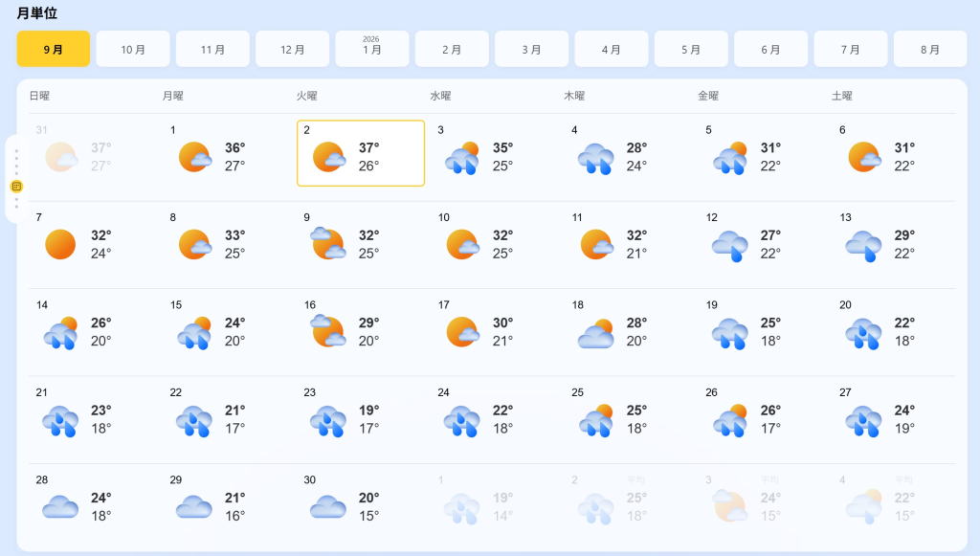The width and height of the screenshot is (980, 556).
Task: Click the yellow calendar icon on left sidebar
Action: (x=17, y=187)
